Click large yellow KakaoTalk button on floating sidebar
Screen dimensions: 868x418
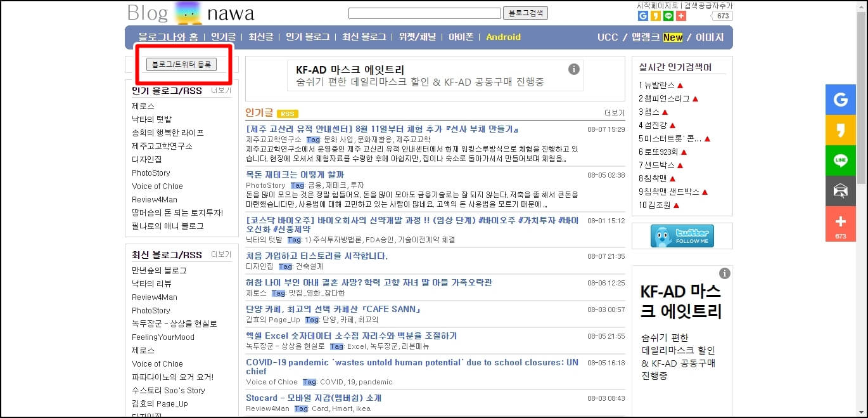(x=841, y=130)
